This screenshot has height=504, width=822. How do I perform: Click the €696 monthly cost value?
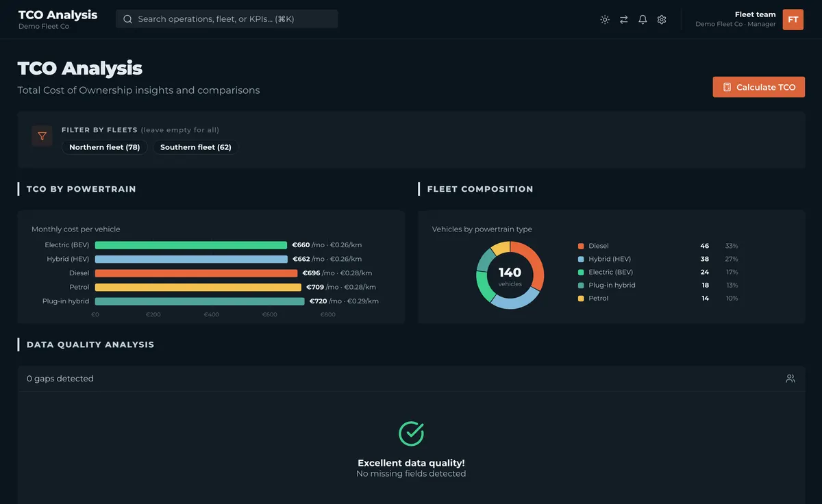[312, 273]
